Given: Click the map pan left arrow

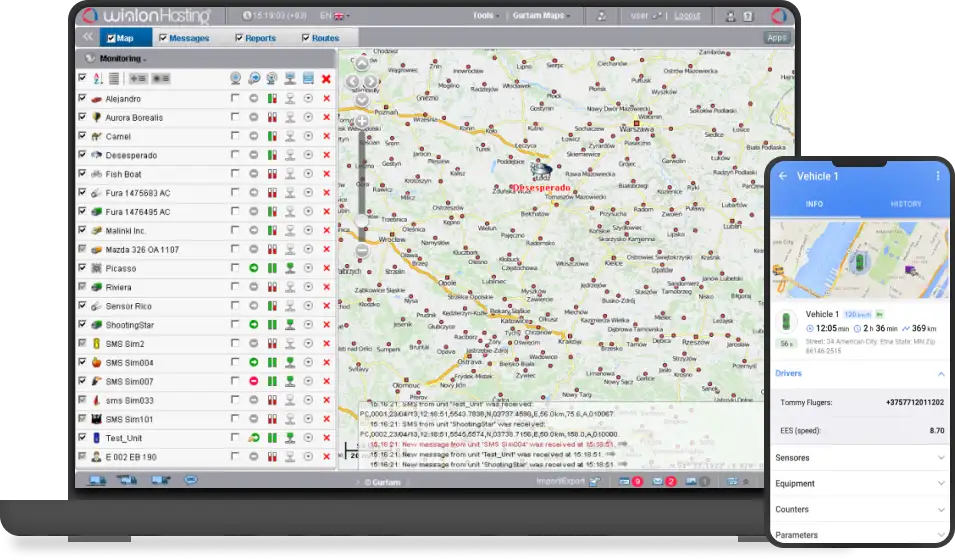Looking at the screenshot, I should click(x=353, y=81).
